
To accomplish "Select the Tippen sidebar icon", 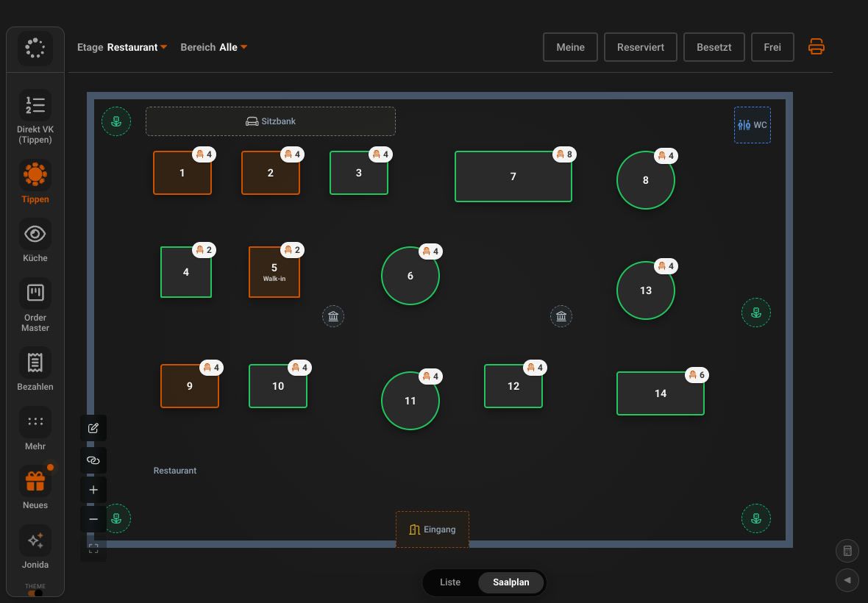I will 35,182.
